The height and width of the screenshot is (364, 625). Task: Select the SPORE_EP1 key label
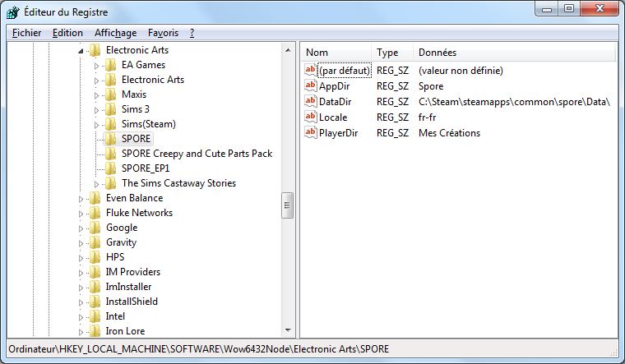coord(146,168)
